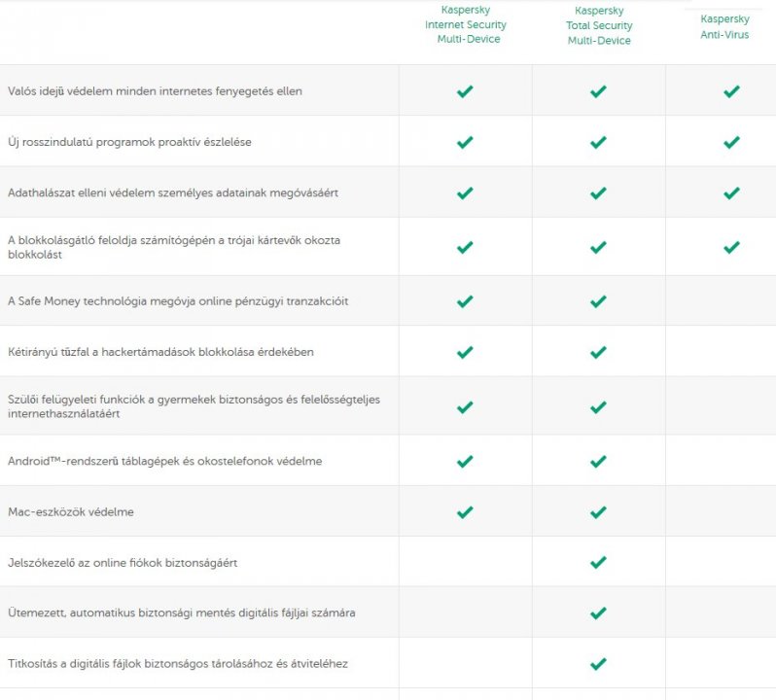Click the 'Mac-eszközök védelme' feature label
776x700 pixels.
coord(73,511)
